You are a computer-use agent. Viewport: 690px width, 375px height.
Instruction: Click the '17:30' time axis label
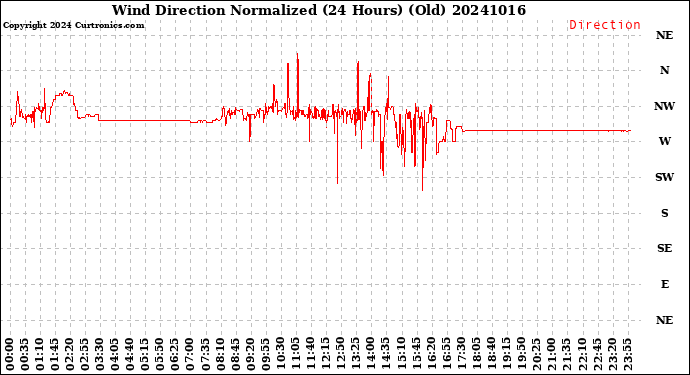[x=461, y=354]
